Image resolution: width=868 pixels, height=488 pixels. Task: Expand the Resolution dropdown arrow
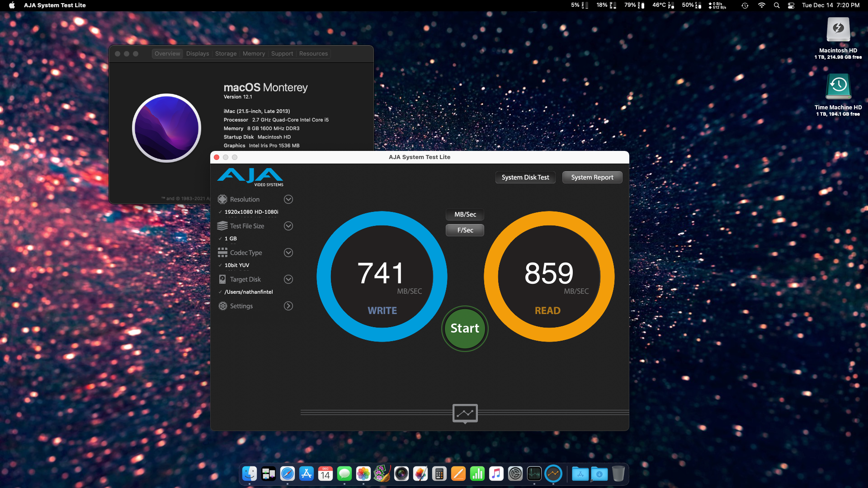288,199
